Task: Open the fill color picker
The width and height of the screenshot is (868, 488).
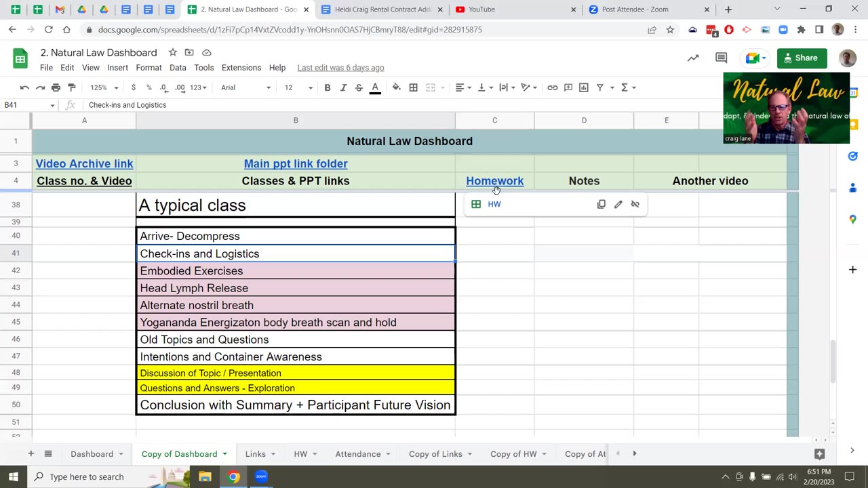Action: [397, 87]
